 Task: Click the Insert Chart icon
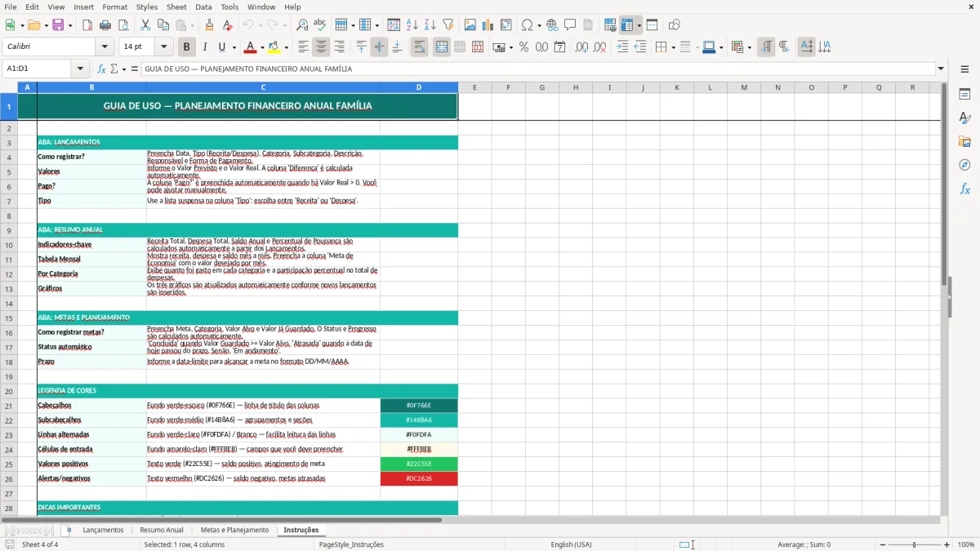click(x=488, y=25)
